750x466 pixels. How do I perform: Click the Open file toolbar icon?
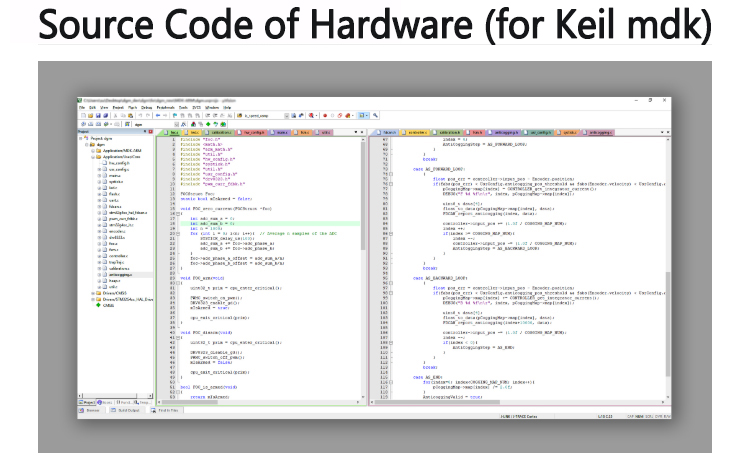click(90, 116)
